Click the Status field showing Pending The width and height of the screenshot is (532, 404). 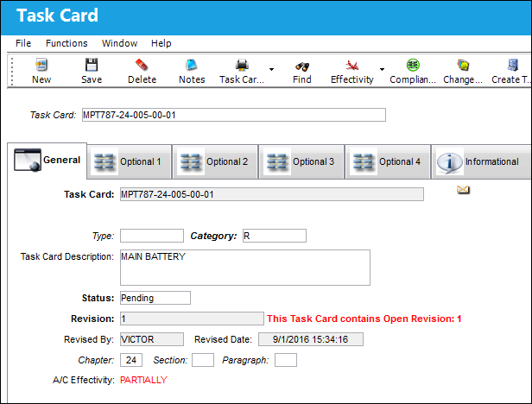[x=155, y=298]
